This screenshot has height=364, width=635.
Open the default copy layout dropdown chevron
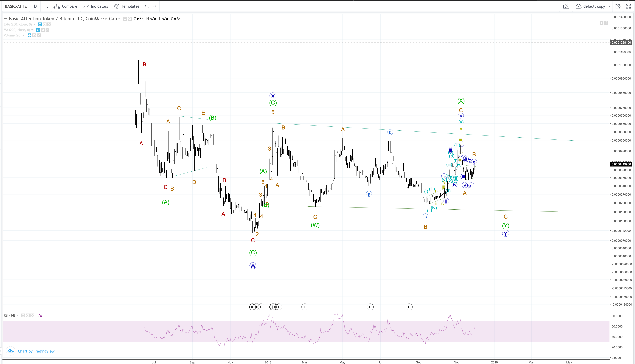(609, 6)
